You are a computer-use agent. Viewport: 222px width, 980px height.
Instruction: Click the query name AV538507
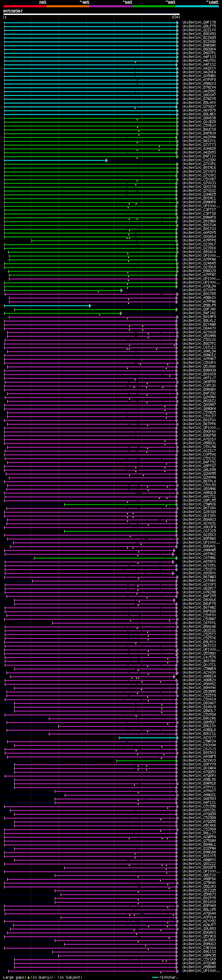pos(13,11)
